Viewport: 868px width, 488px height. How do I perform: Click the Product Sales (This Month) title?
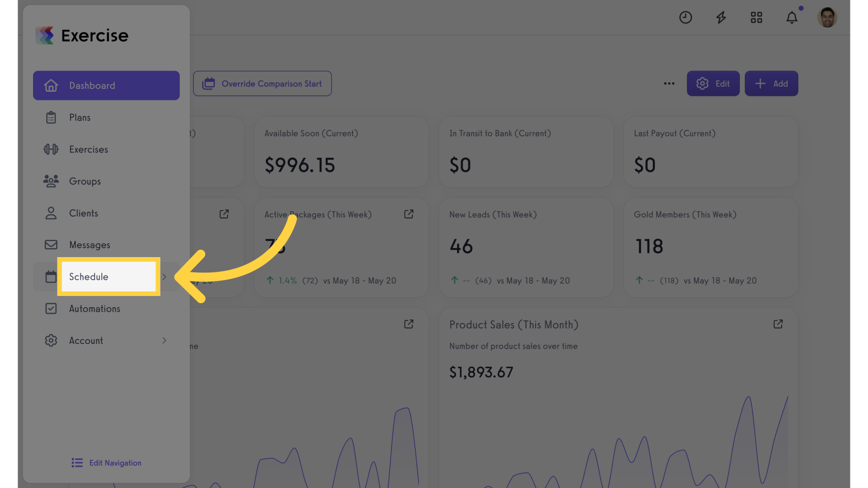click(x=514, y=325)
